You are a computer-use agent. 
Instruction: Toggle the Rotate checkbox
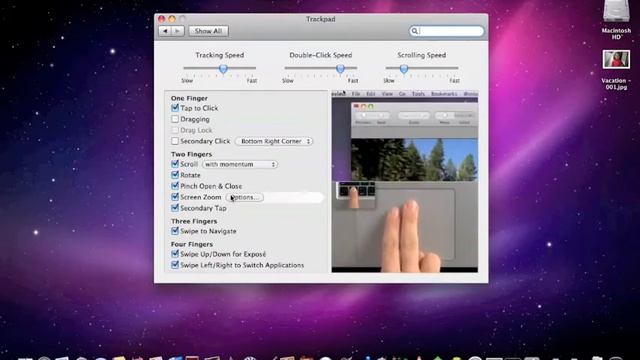tap(175, 175)
